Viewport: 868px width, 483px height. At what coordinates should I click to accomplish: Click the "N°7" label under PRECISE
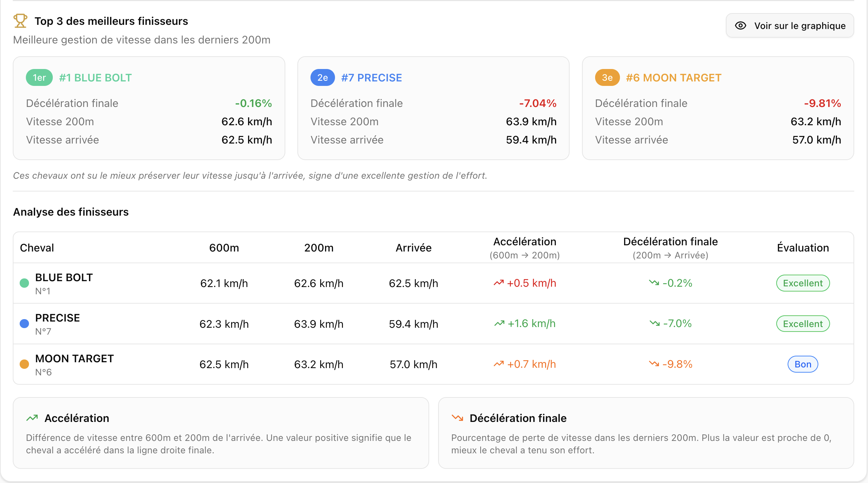pos(43,332)
